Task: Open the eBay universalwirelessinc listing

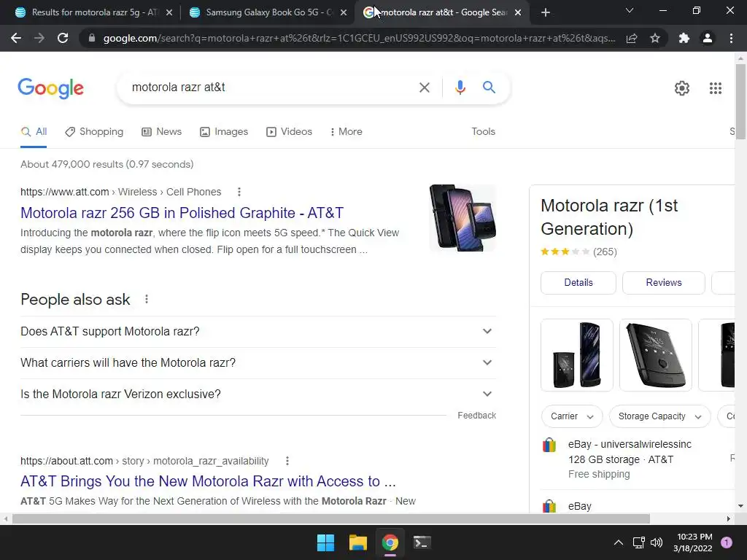Action: [630, 444]
